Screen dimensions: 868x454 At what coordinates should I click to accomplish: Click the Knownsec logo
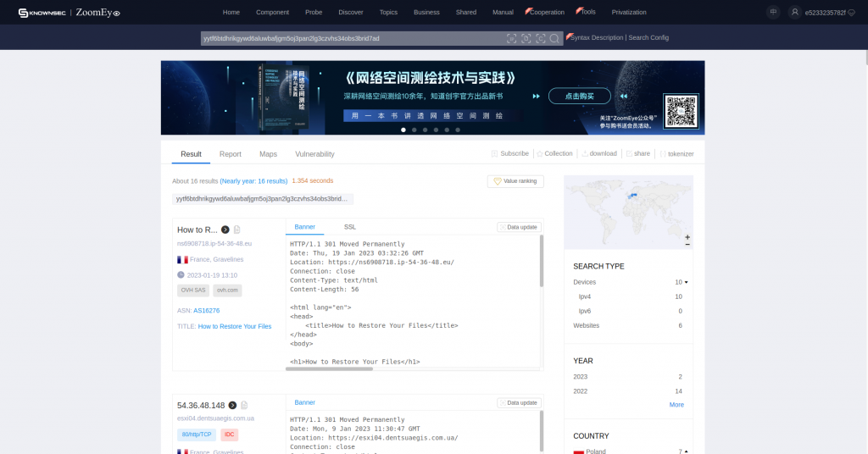[42, 12]
